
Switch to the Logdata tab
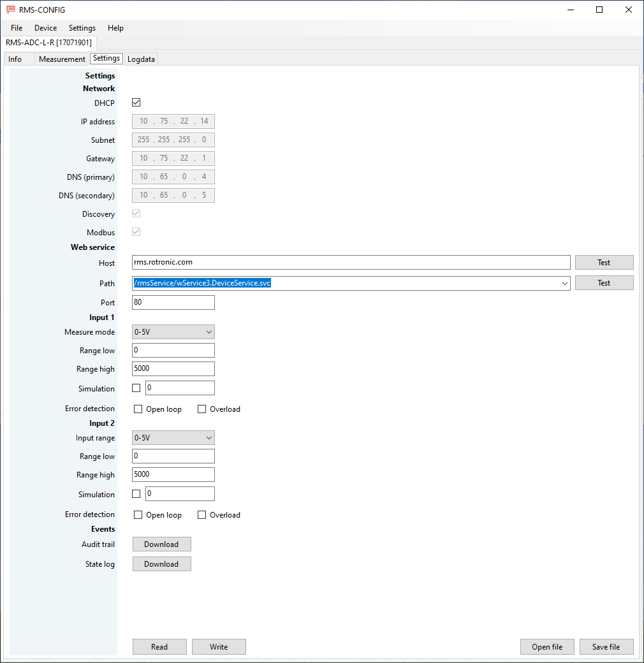click(x=141, y=59)
